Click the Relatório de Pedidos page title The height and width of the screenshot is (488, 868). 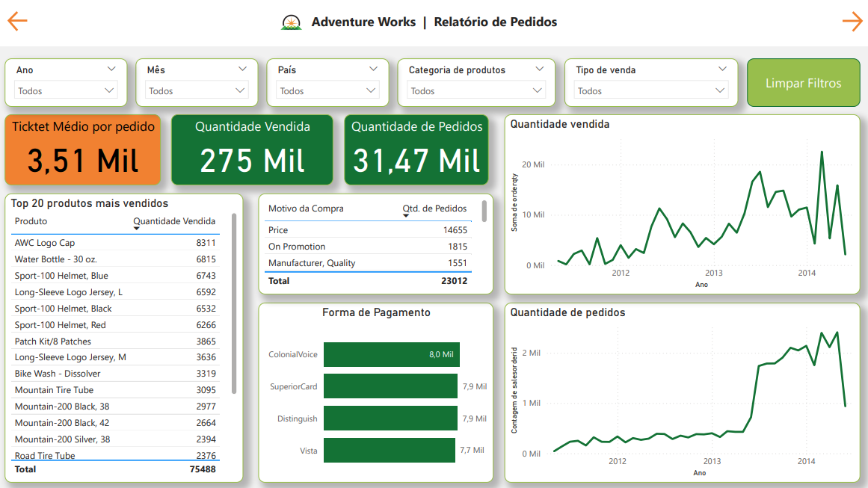(x=496, y=22)
